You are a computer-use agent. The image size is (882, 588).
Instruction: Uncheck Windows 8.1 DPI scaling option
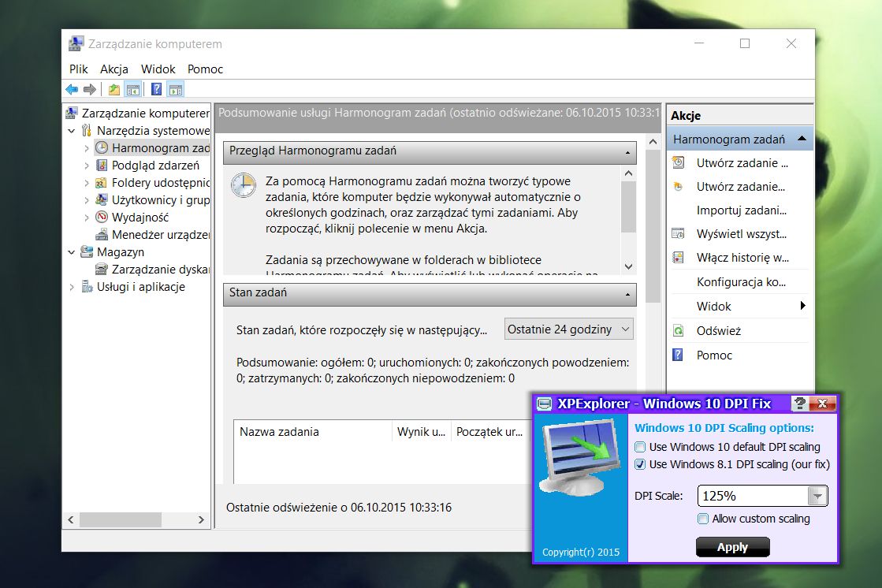click(x=639, y=463)
